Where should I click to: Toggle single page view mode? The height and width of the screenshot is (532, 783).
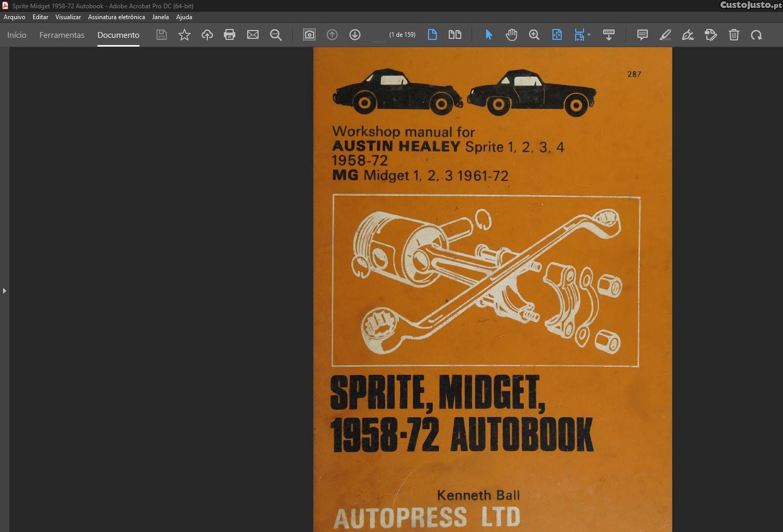pyautogui.click(x=432, y=35)
